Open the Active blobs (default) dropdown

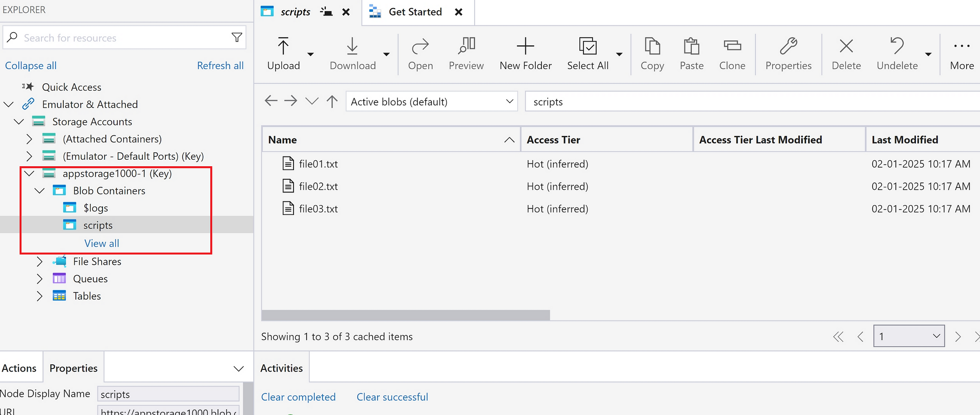pos(432,101)
